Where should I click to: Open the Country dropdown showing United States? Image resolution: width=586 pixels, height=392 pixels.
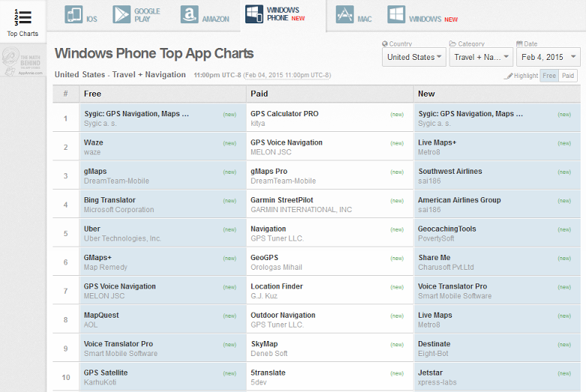pos(414,57)
